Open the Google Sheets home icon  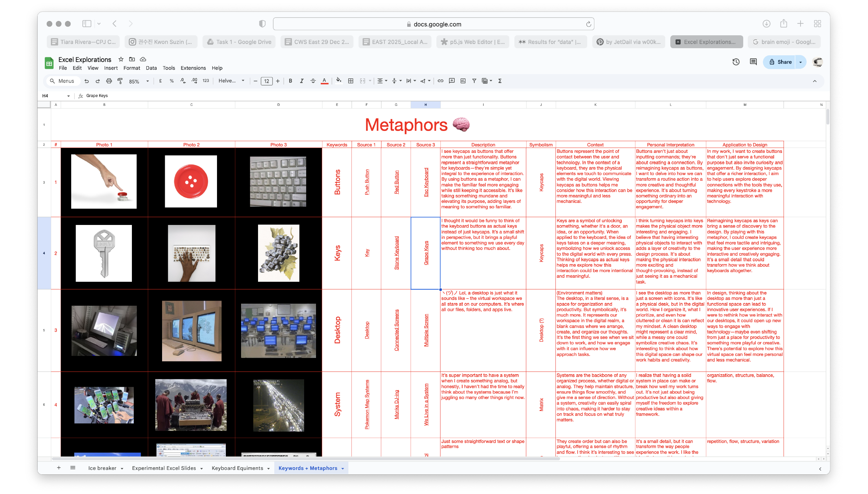tap(49, 63)
